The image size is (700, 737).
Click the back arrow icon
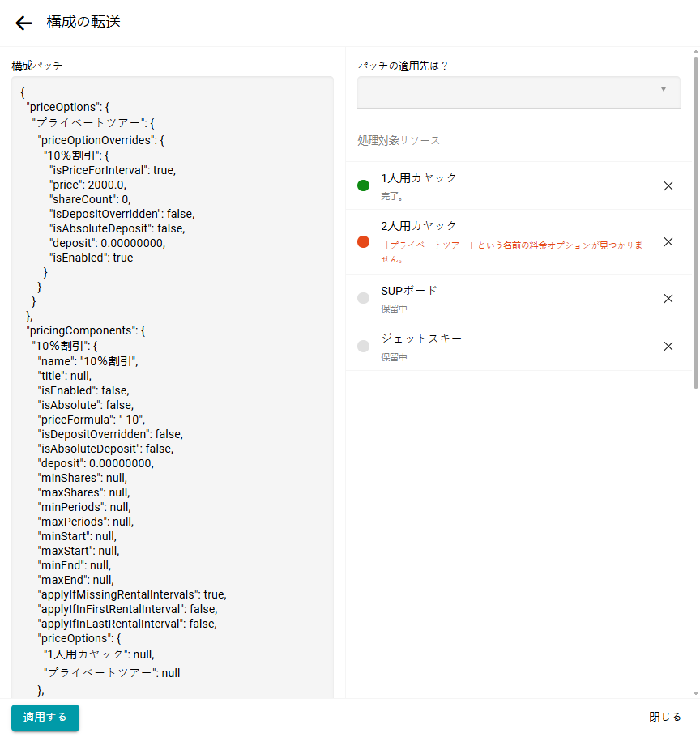point(23,23)
